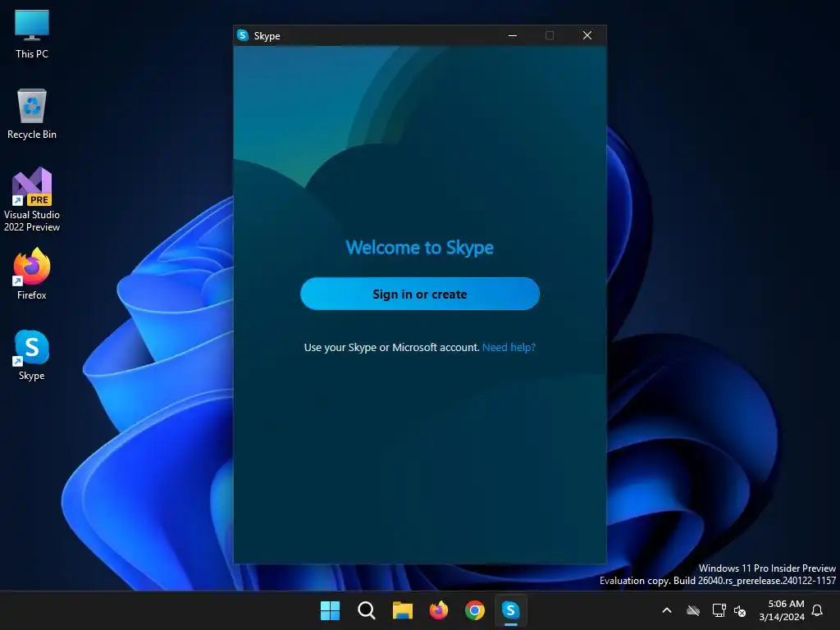Click the Sign in or create button
The height and width of the screenshot is (630, 840).
pos(419,294)
